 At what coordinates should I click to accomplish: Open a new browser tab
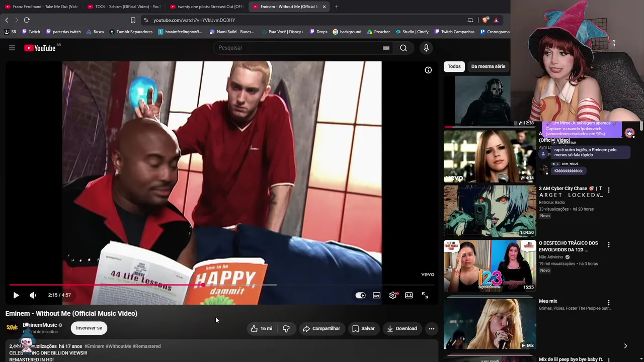tap(337, 7)
